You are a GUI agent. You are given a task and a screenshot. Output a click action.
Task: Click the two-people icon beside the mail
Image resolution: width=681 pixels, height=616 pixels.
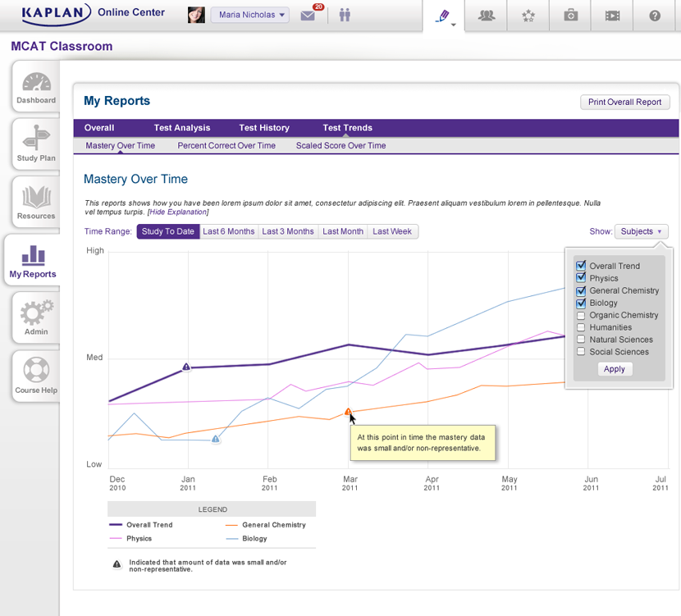click(x=345, y=16)
